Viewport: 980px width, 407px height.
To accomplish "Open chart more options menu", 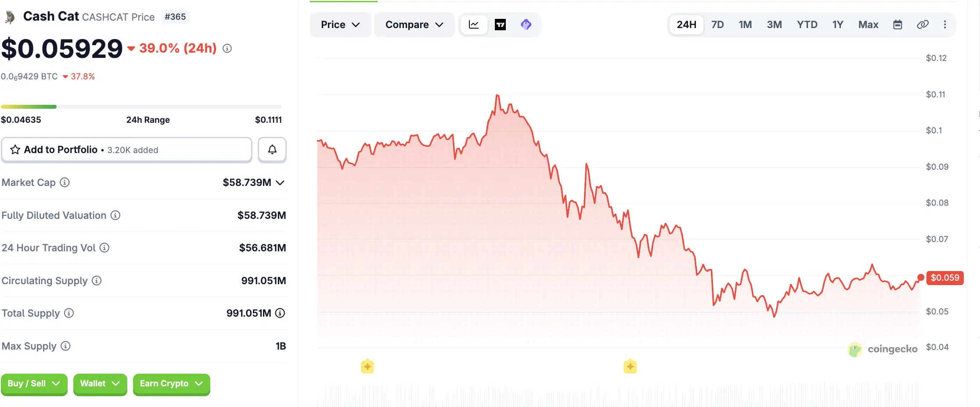I will click(x=945, y=25).
